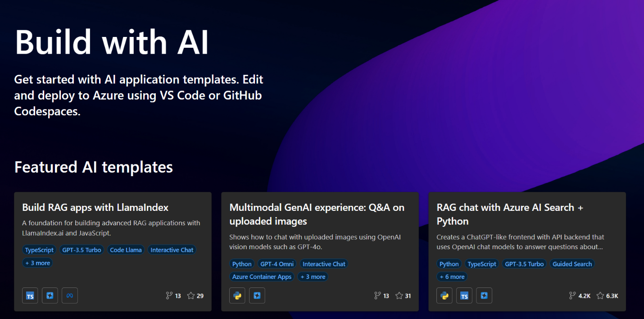
Task: Open 'RAG chat with Azure AI Search + Python' title
Action: (510, 214)
